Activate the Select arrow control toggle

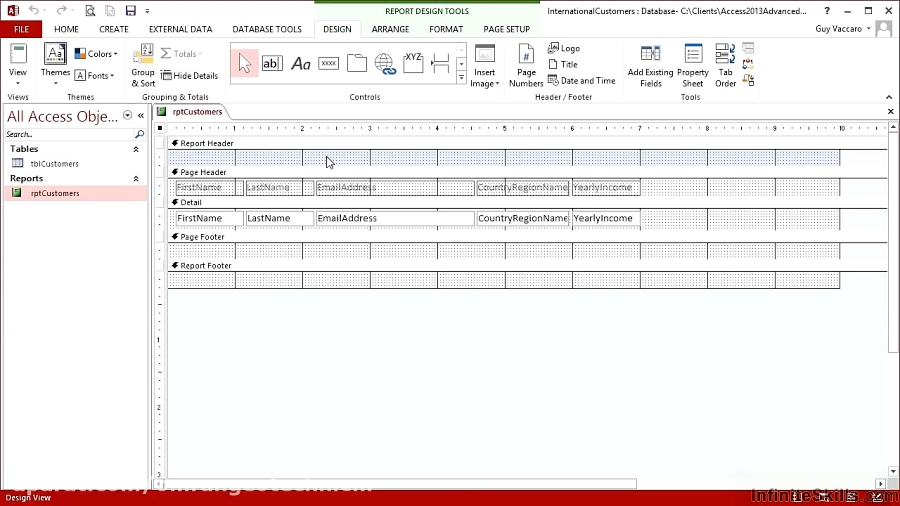coord(244,64)
